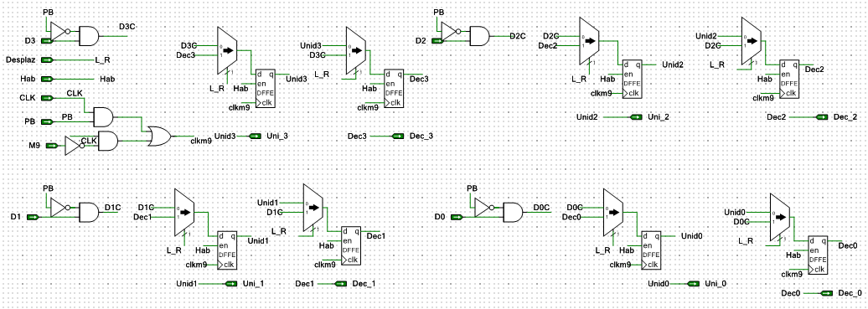Toggle the D2 input pin
The width and height of the screenshot is (868, 309).
point(437,40)
